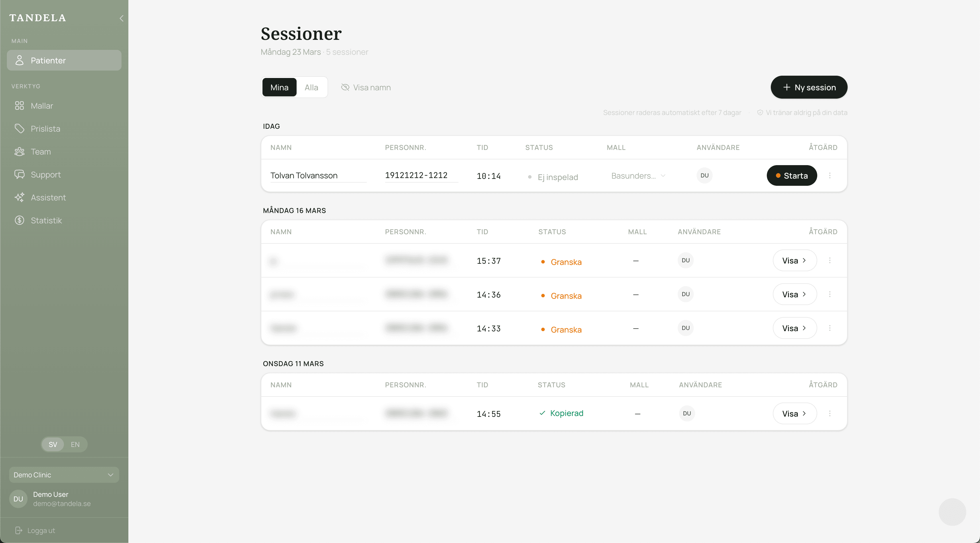
Task: Switch language to EN
Action: click(x=75, y=444)
